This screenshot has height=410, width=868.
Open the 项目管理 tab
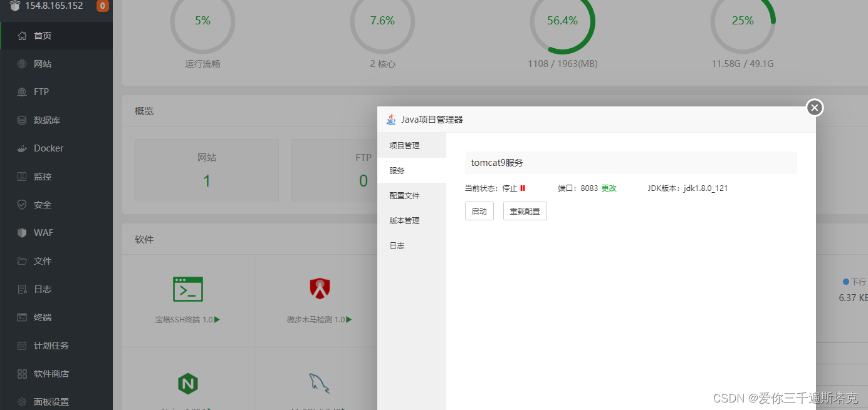(412, 145)
